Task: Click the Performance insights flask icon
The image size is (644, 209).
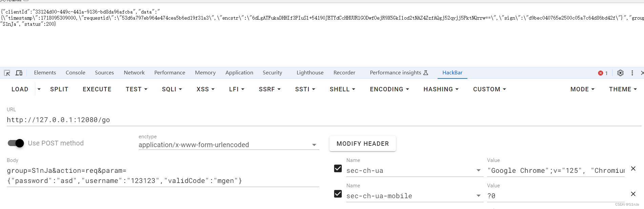Action: point(426,73)
